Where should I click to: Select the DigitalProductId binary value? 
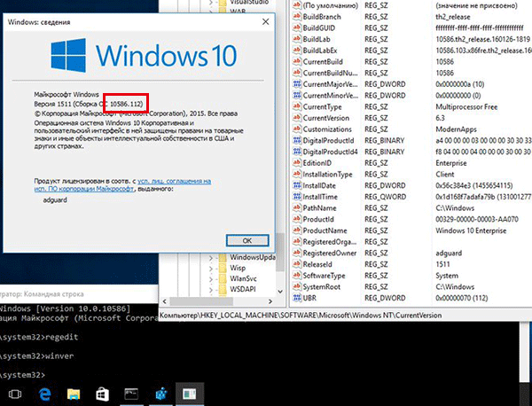(x=328, y=140)
